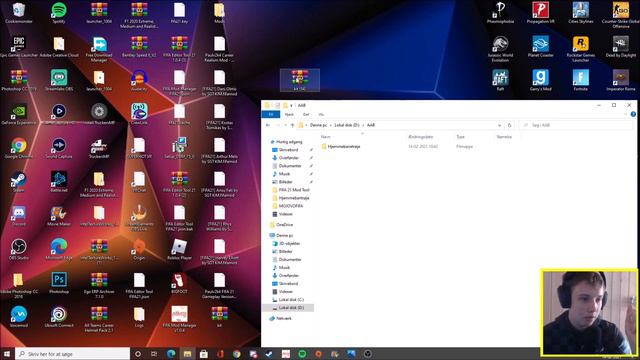This screenshot has width=640, height=360.
Task: Open the FIFA Mod Manager v1.0.4 icon
Action: 179,320
